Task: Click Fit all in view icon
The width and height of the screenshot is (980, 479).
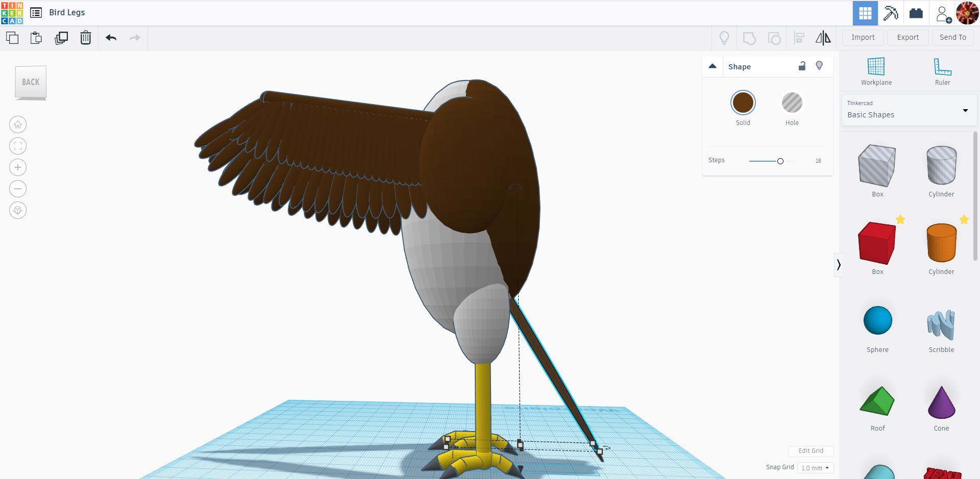Action: pos(18,146)
